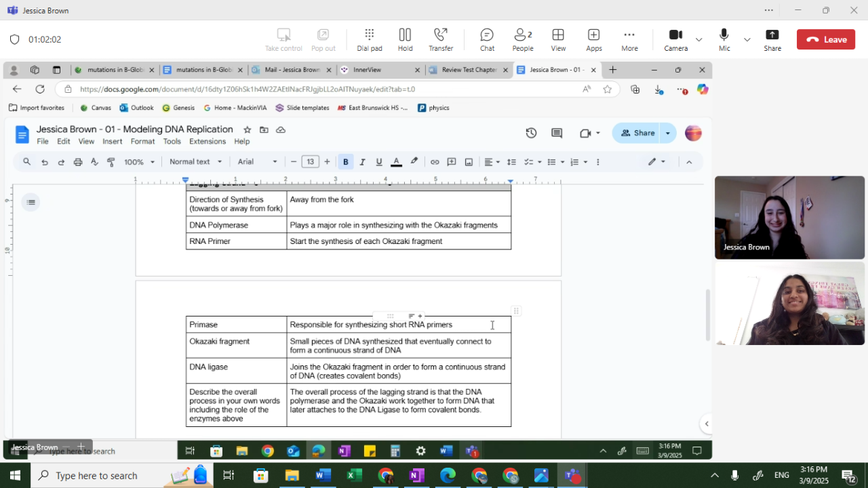This screenshot has height=488, width=868.
Task: Open the Insert menu
Action: point(112,142)
